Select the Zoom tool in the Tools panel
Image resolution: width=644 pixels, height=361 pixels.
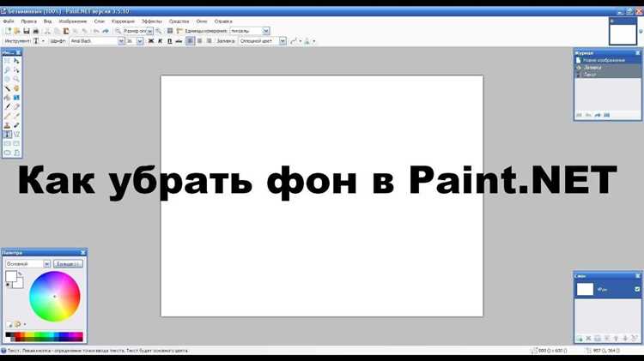(16, 79)
